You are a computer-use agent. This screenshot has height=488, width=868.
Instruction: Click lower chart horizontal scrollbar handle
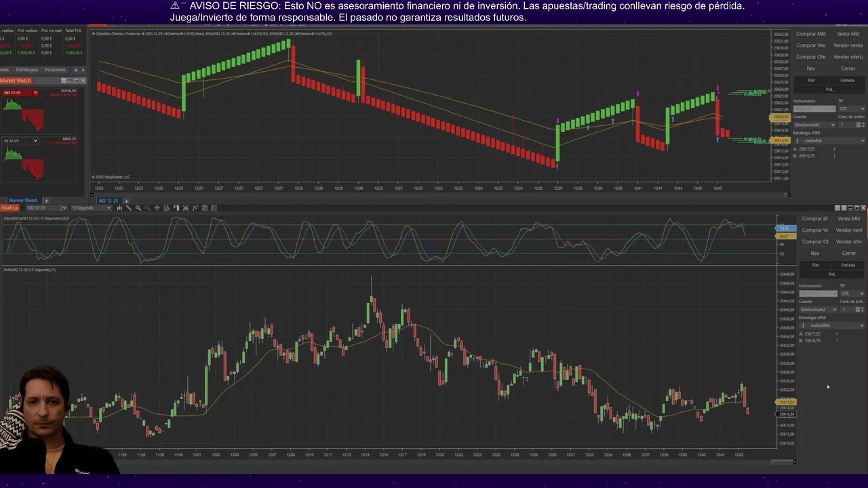point(783,462)
